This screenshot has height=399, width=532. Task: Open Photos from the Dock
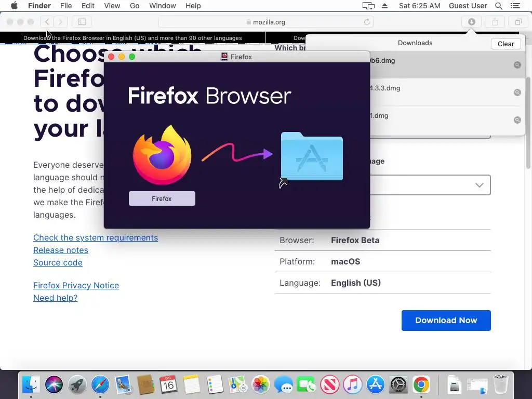click(x=261, y=385)
